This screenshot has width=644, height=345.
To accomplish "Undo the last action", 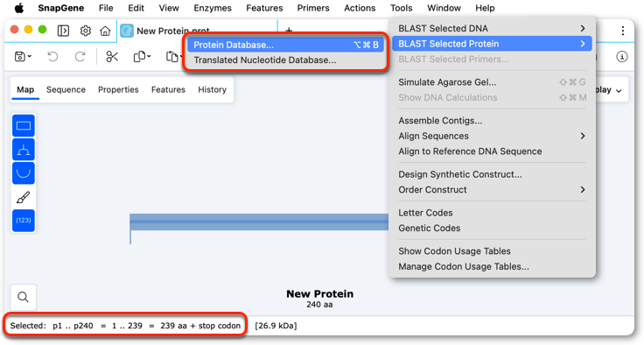I will click(x=52, y=56).
